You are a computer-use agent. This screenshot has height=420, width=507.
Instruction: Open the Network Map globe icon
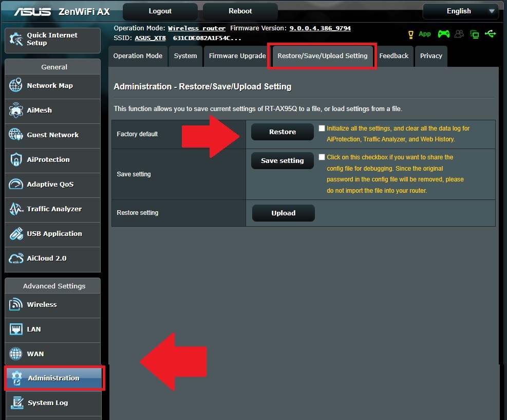click(x=15, y=85)
